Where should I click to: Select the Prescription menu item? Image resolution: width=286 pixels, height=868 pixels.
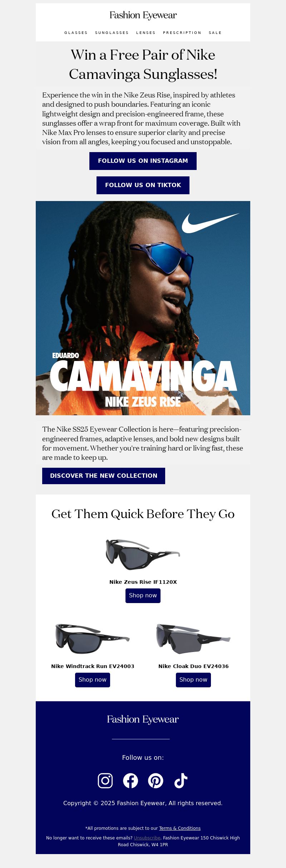tap(182, 32)
